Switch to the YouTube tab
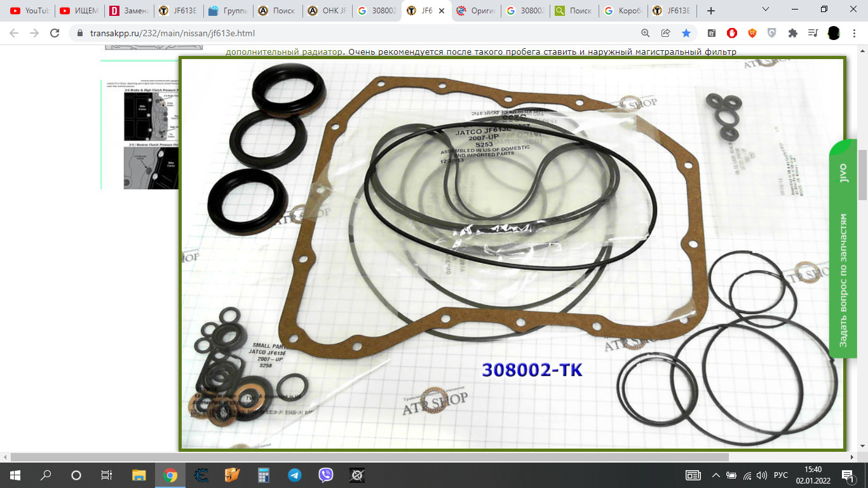The width and height of the screenshot is (868, 488). (30, 11)
